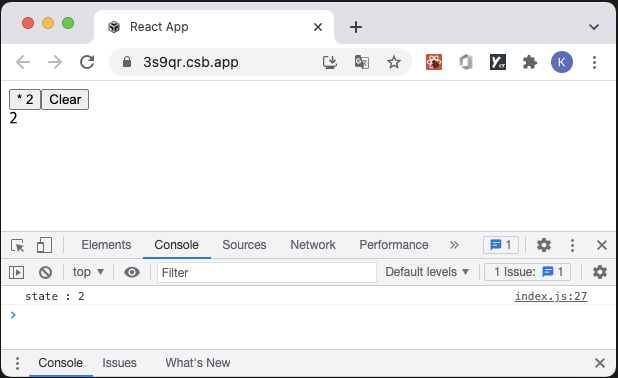Click the yellow macOS minimize button
618x378 pixels.
(48, 23)
